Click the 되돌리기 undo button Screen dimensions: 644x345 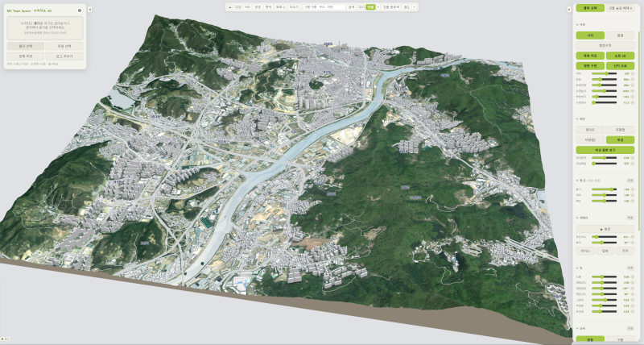click(x=294, y=7)
